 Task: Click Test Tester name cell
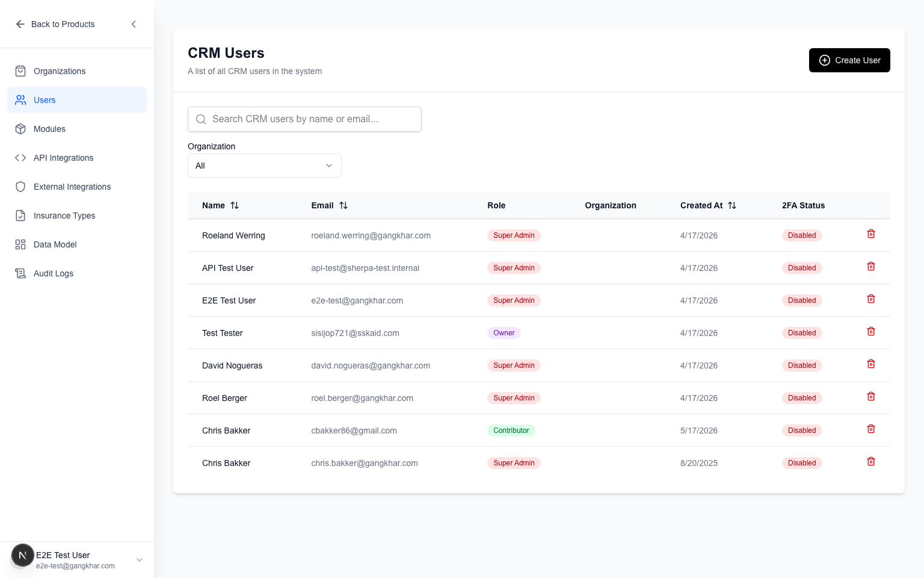click(x=223, y=333)
